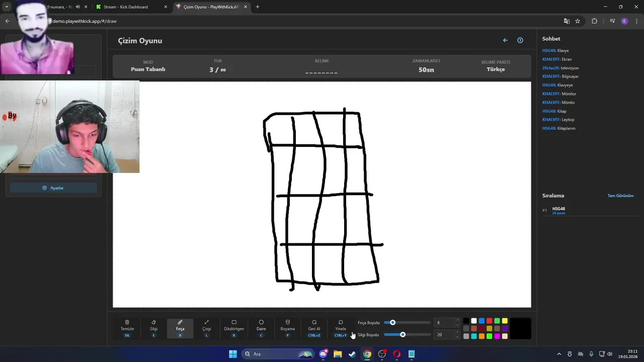Bookmark this page with star icon
644x362 pixels.
coord(578,21)
